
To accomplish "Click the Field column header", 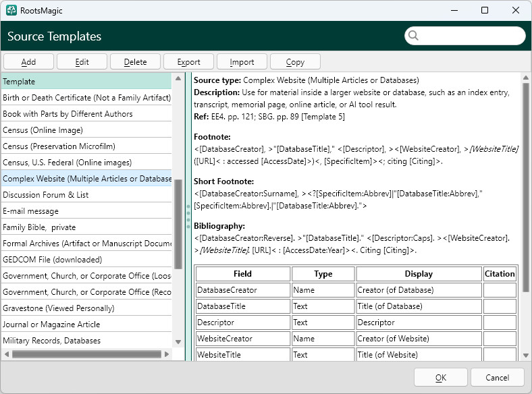I will [x=242, y=274].
